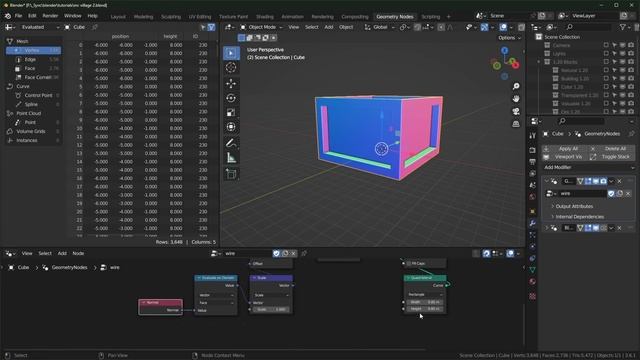
Task: Toggle Fill Caps checkbox in node editor
Action: (409, 264)
